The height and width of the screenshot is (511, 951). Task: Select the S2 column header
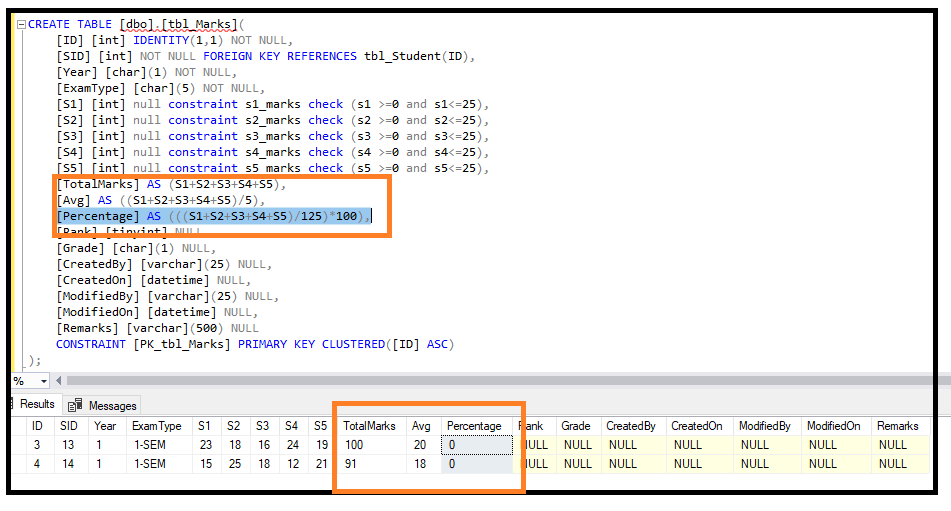click(x=234, y=426)
